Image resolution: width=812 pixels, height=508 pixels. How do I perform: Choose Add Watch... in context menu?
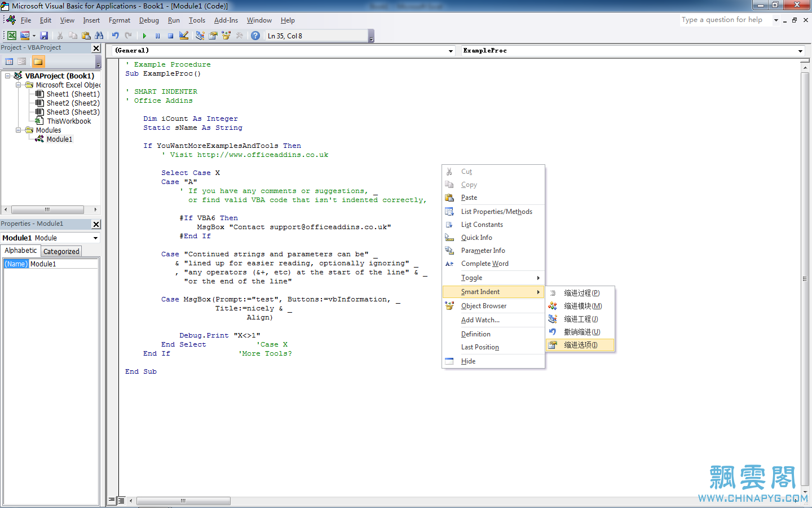point(493,320)
